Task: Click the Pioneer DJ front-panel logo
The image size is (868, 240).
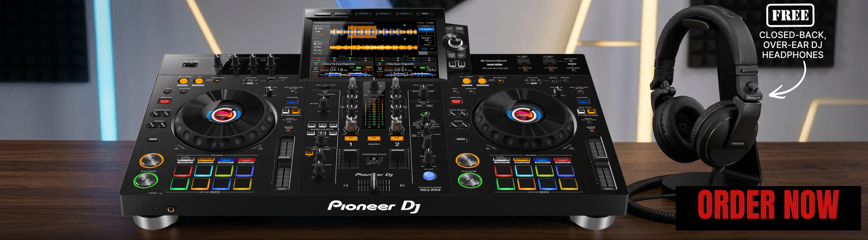Action: [x=374, y=206]
